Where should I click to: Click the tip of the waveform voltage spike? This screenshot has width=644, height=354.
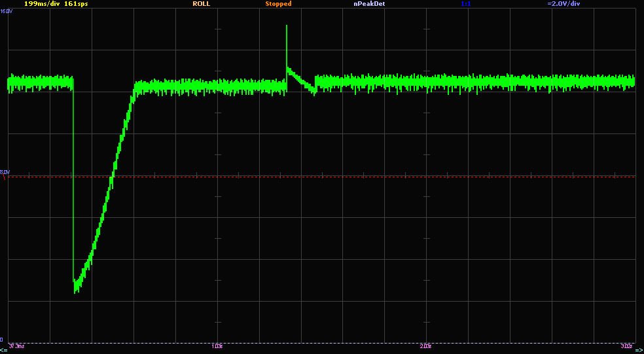click(x=286, y=26)
